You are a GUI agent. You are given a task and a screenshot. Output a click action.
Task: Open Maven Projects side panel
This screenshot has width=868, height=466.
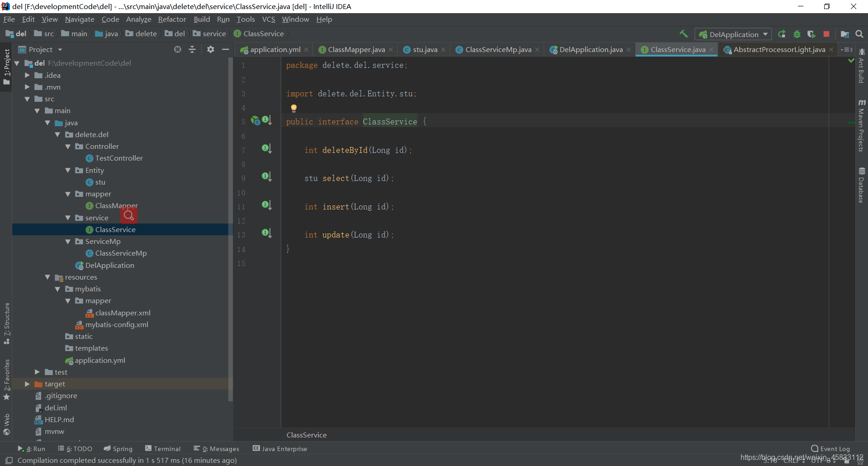[x=861, y=126]
